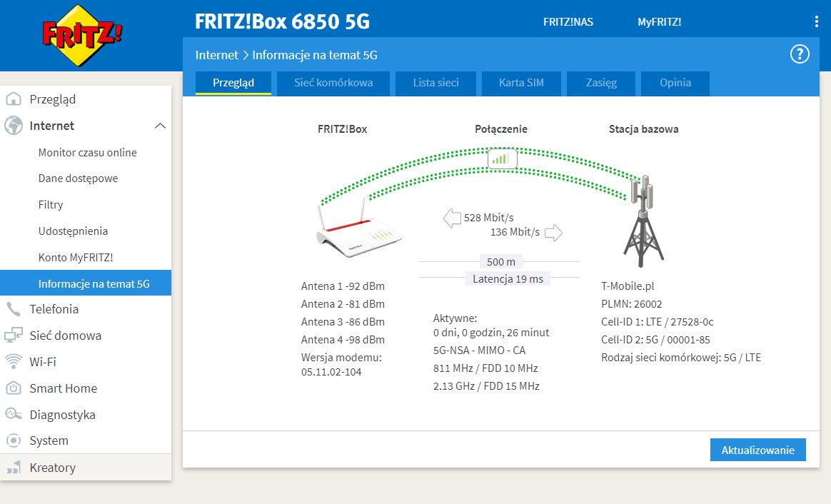Viewport: 831px width, 504px height.
Task: Click the System section icon
Action: click(14, 440)
